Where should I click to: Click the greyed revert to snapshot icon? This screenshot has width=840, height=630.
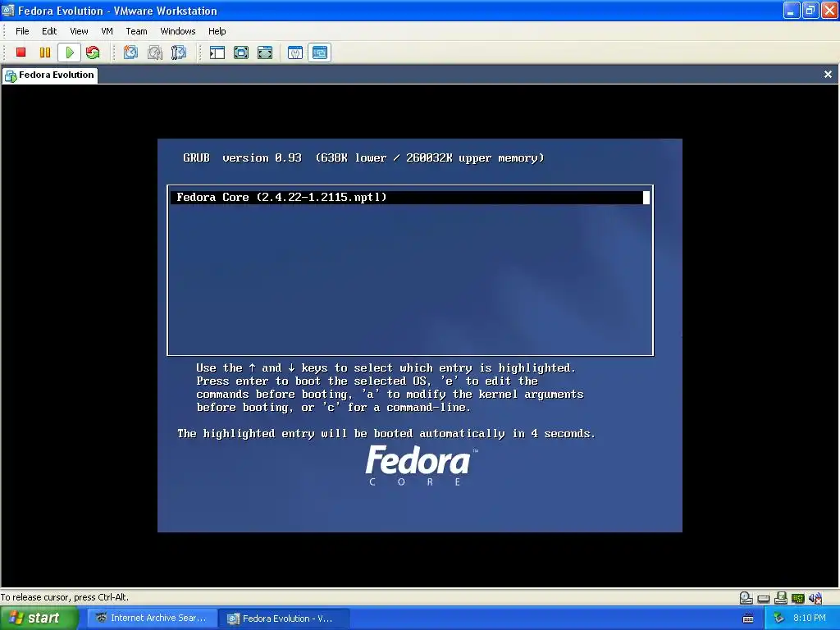155,52
